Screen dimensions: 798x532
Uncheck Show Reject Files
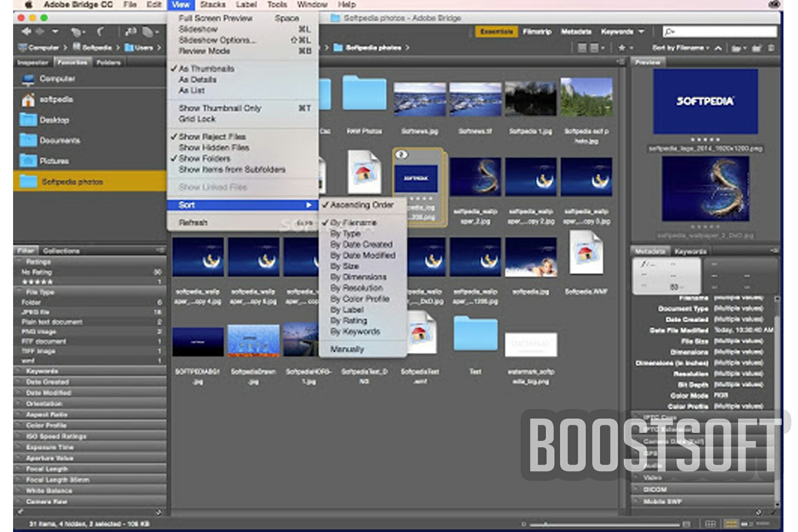243,137
